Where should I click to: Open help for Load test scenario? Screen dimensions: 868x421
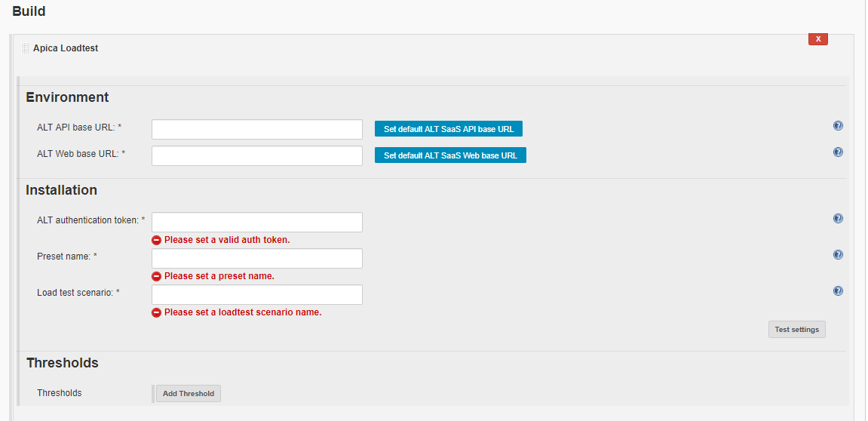838,290
